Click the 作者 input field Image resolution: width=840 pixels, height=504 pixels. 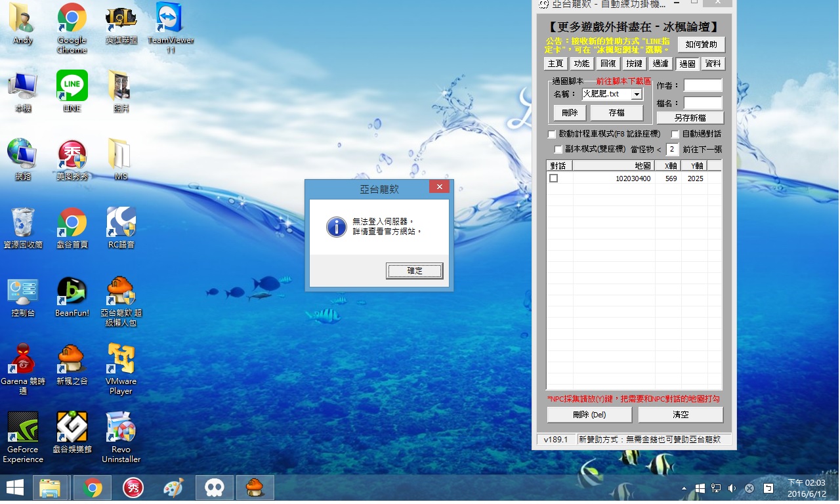pos(703,85)
